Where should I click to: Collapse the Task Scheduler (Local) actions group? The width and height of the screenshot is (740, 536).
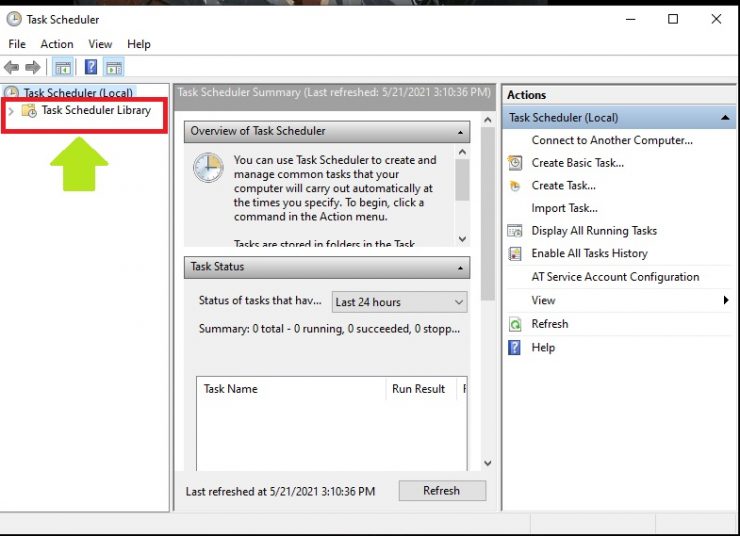click(725, 117)
